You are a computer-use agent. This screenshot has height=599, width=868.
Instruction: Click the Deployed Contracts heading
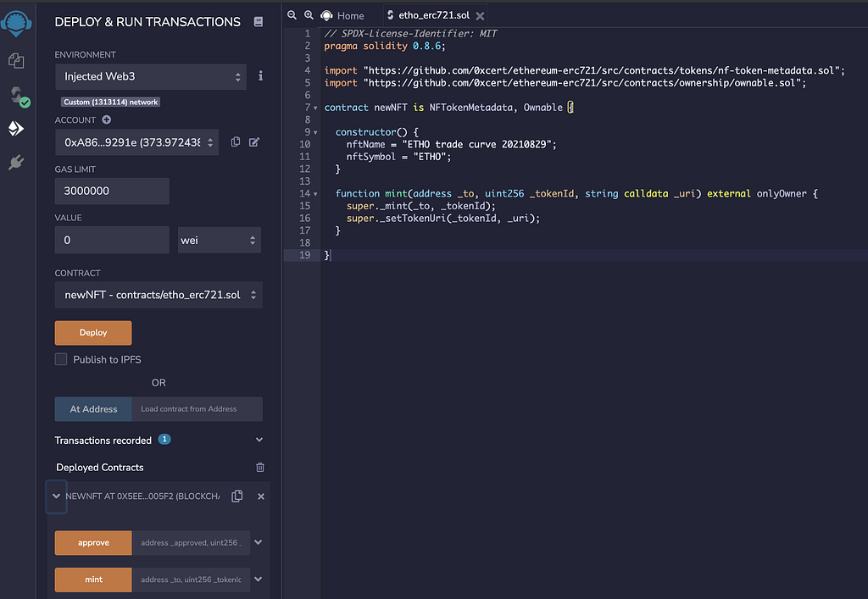click(x=100, y=468)
